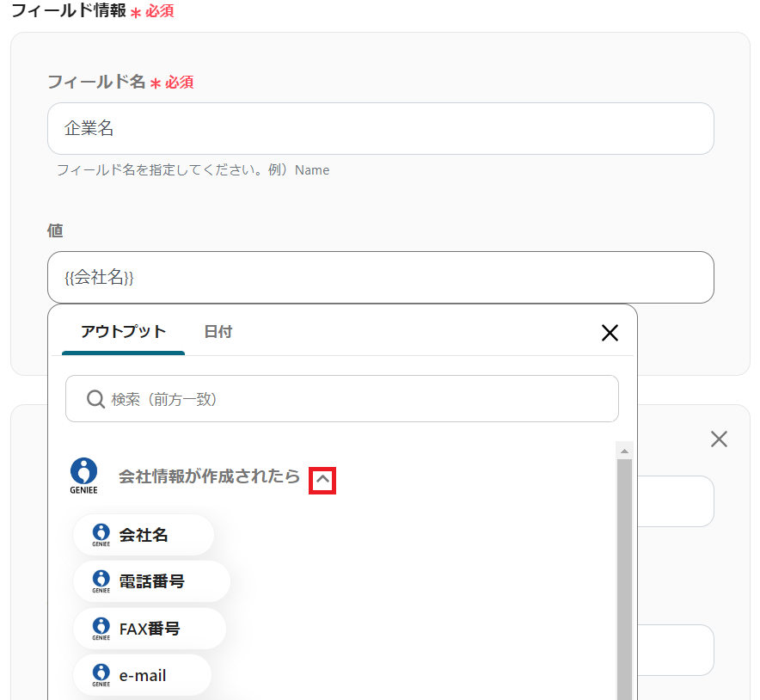
Task: Click the GENIEE icon on FAX番号 chip
Action: (x=101, y=629)
